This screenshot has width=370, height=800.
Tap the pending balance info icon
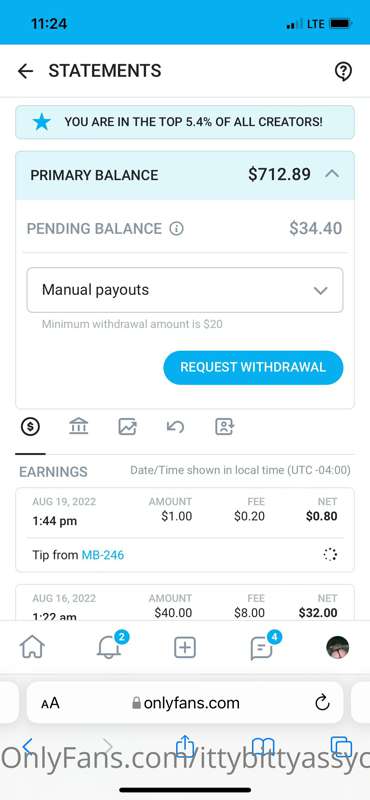coord(176,229)
